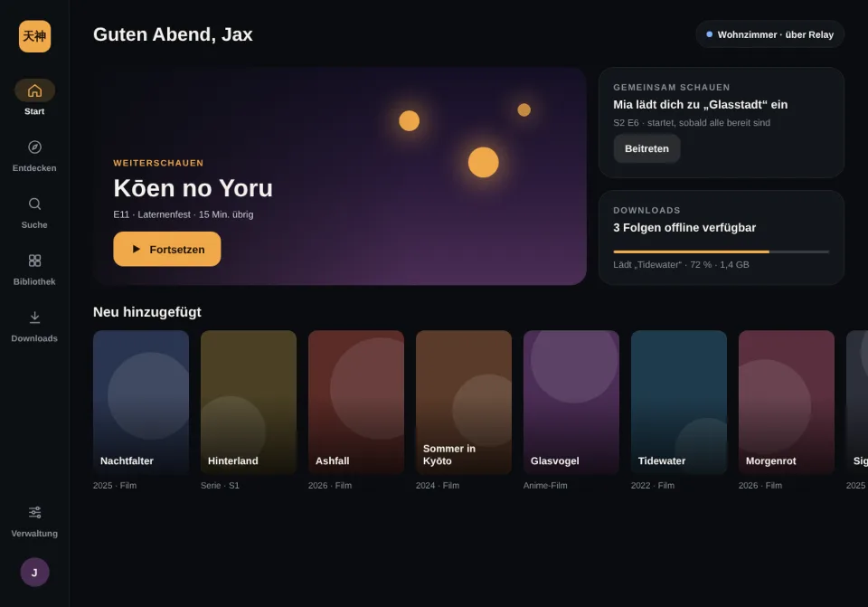This screenshot has height=607, width=868.
Task: Join Mia's watch party with Beitreten
Action: pyautogui.click(x=646, y=148)
